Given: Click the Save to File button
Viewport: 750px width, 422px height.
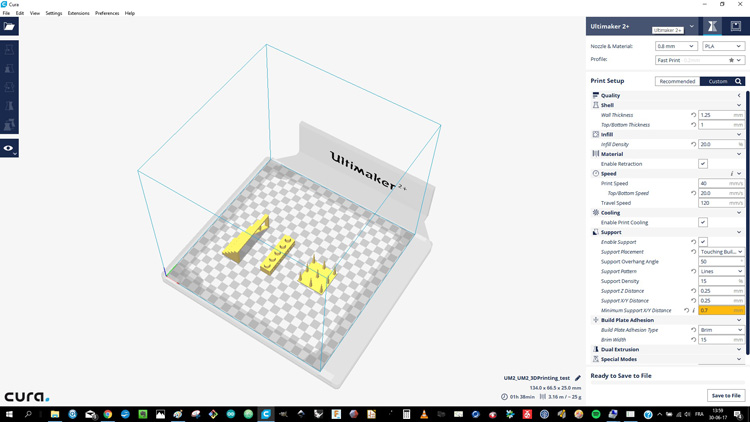Looking at the screenshot, I should coord(726,395).
